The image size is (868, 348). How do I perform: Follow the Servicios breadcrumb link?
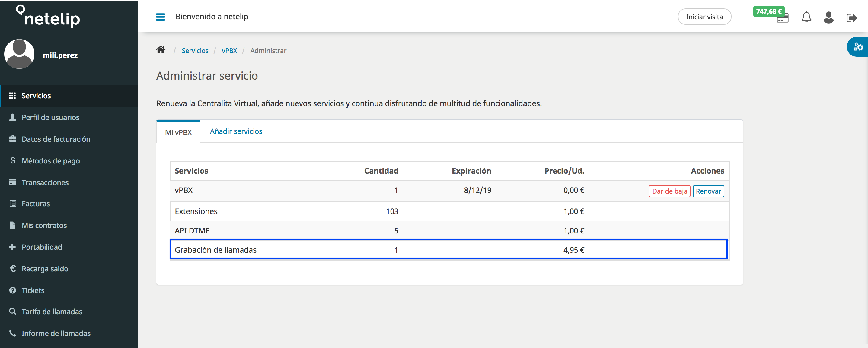tap(195, 50)
